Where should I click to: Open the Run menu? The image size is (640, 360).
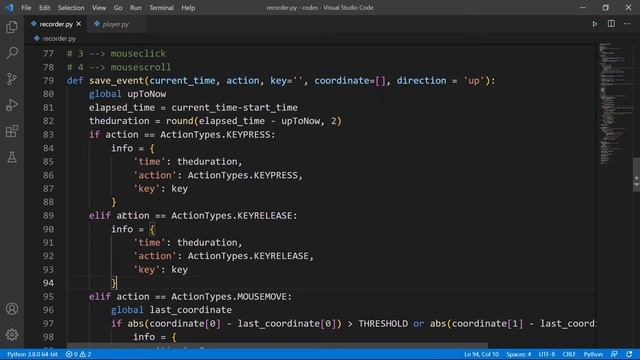pos(136,8)
